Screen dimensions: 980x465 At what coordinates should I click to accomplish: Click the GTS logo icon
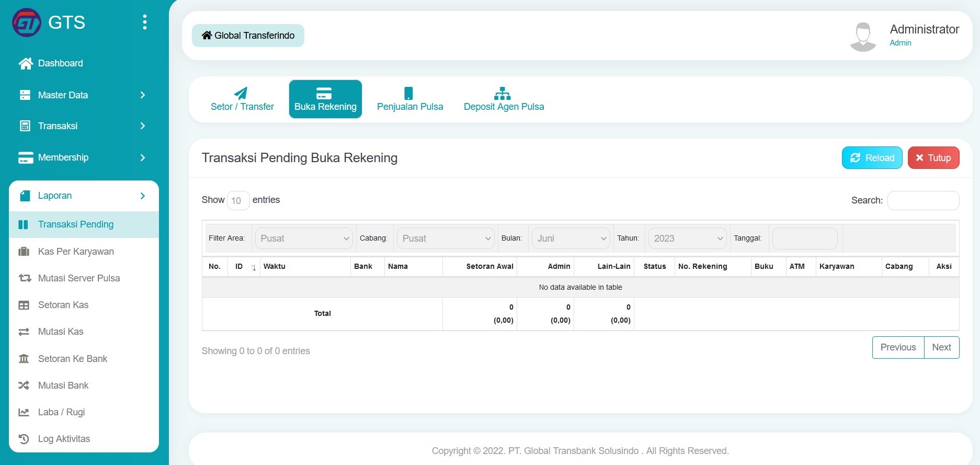tap(27, 22)
